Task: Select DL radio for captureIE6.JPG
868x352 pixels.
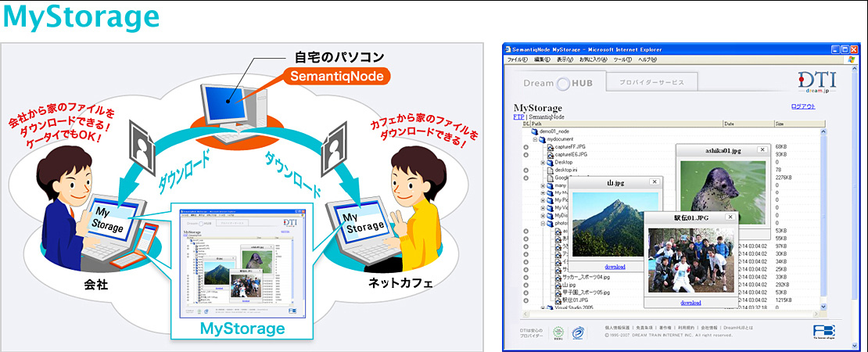Action: click(526, 155)
